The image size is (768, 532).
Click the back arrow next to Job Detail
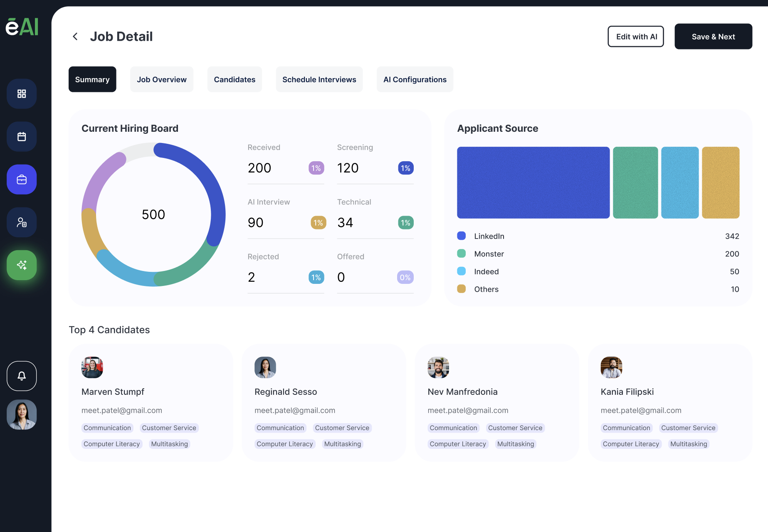point(75,36)
